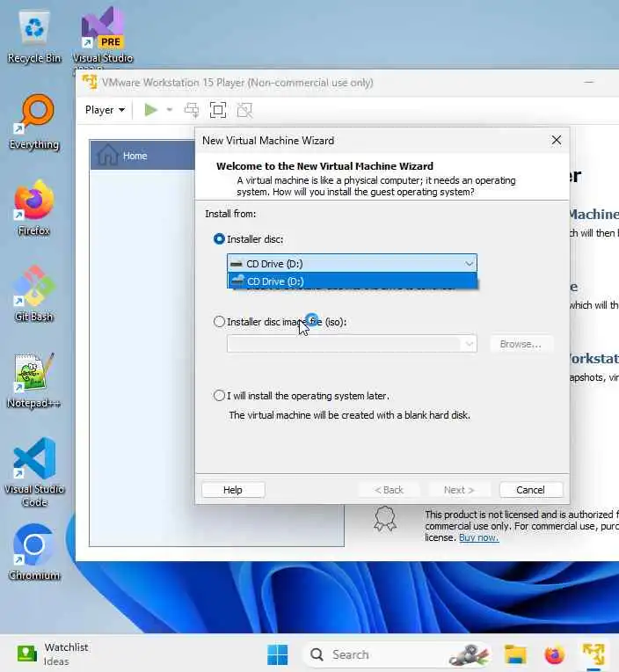This screenshot has width=619, height=672.
Task: Click the ISO image path input field
Action: 345,344
